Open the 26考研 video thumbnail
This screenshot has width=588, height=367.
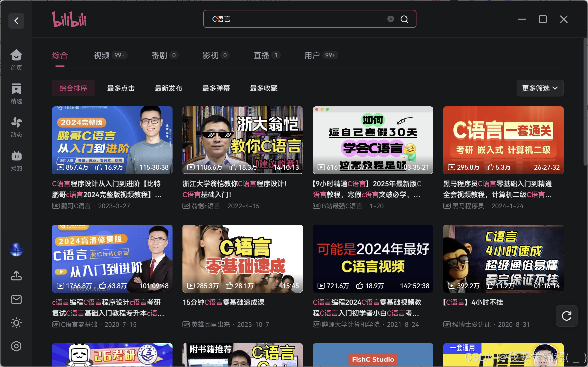pyautogui.click(x=112, y=355)
